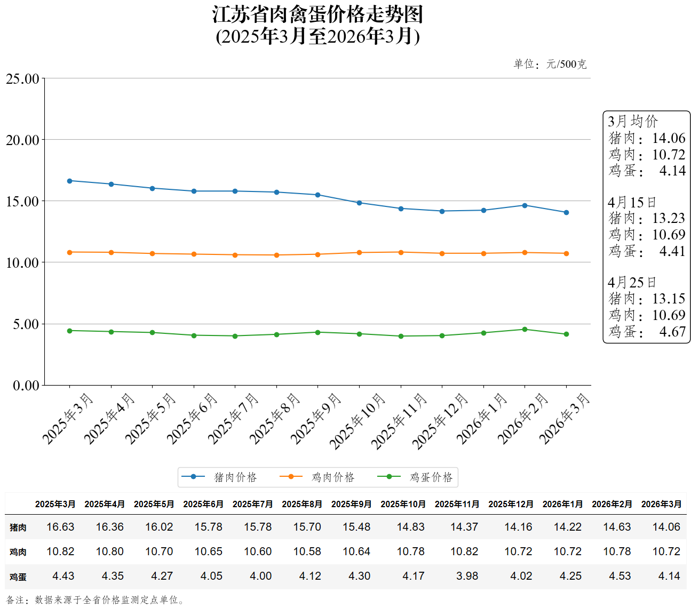
Task: Click the orange 鸡肉价格 legend marker
Action: [x=291, y=477]
